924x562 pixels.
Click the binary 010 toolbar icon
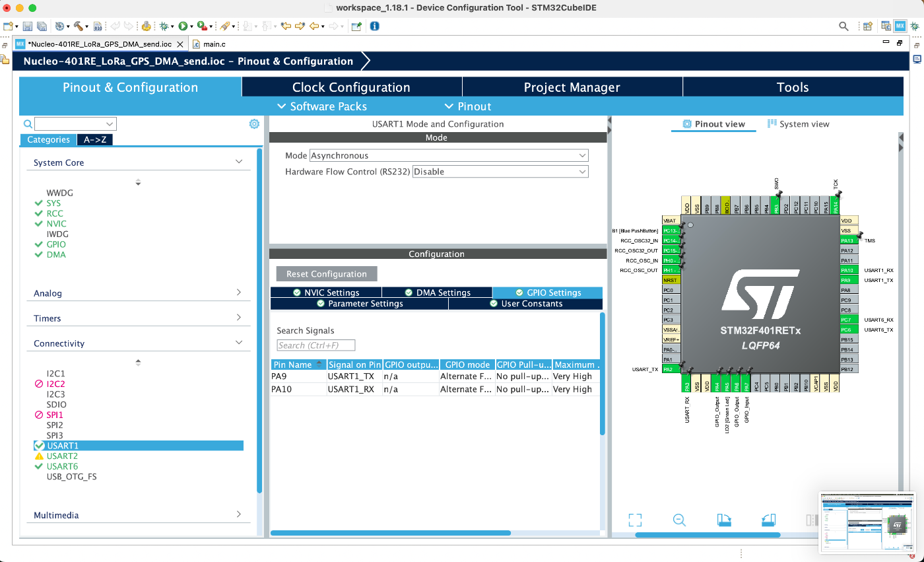(98, 26)
